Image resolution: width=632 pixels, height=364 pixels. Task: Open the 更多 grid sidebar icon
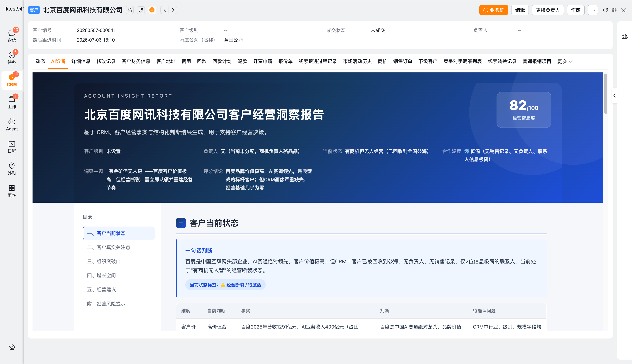tap(12, 191)
